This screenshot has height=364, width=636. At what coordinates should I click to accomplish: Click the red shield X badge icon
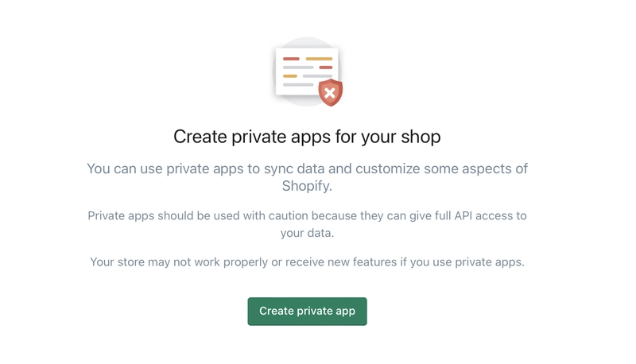pyautogui.click(x=330, y=92)
